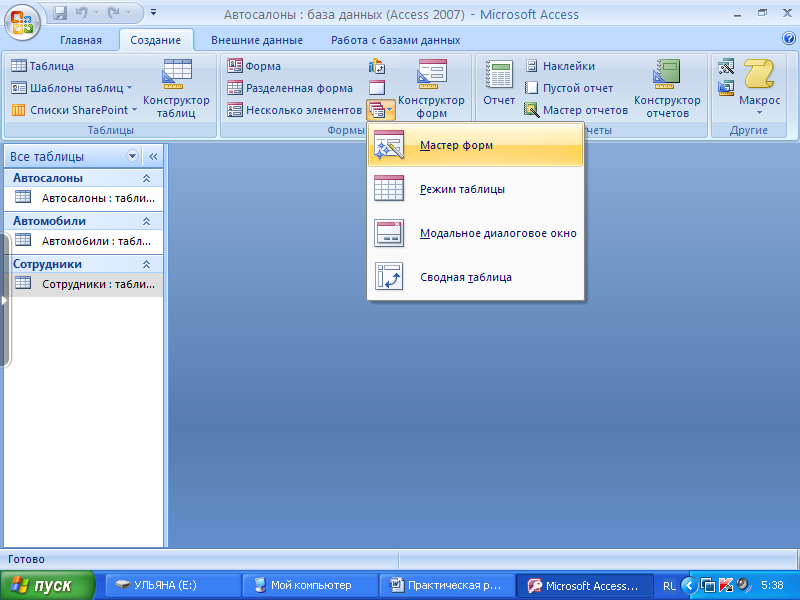Switch to Мой компьютер taskbar window
Image resolution: width=800 pixels, height=600 pixels.
point(310,585)
